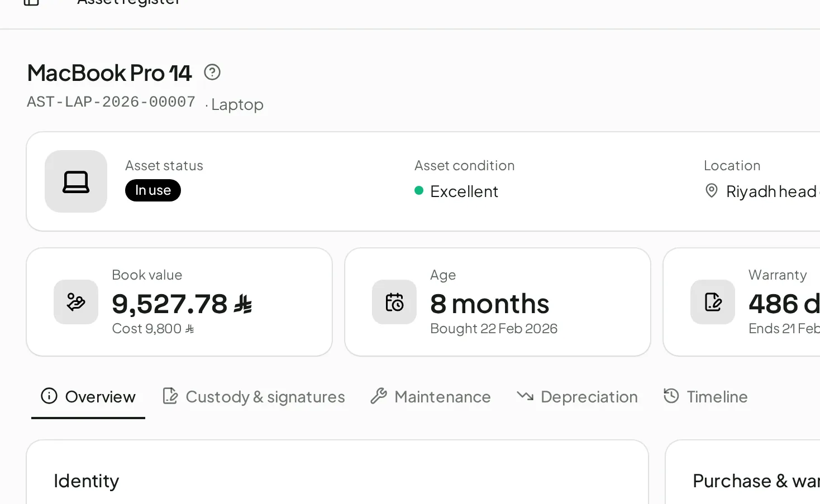This screenshot has height=504, width=820.
Task: Click the laptop asset icon tile
Action: click(x=76, y=181)
